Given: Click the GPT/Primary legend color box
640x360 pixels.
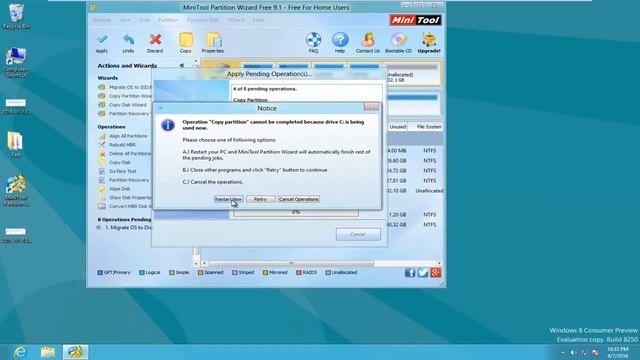Looking at the screenshot, I should (100, 273).
